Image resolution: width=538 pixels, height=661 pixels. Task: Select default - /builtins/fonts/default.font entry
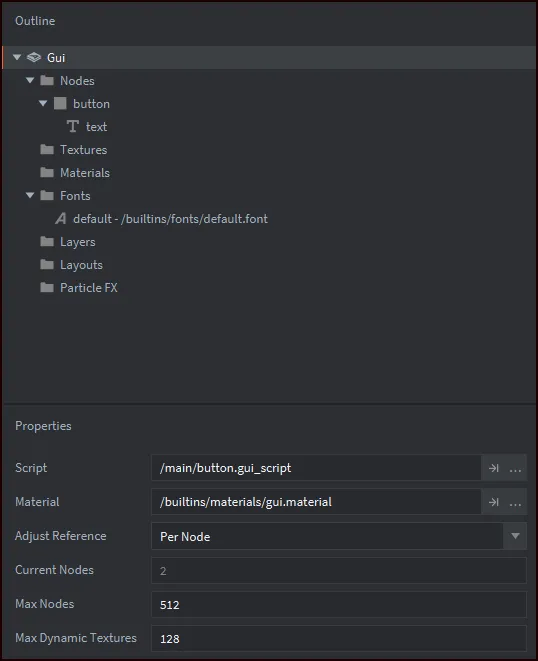pyautogui.click(x=269, y=218)
